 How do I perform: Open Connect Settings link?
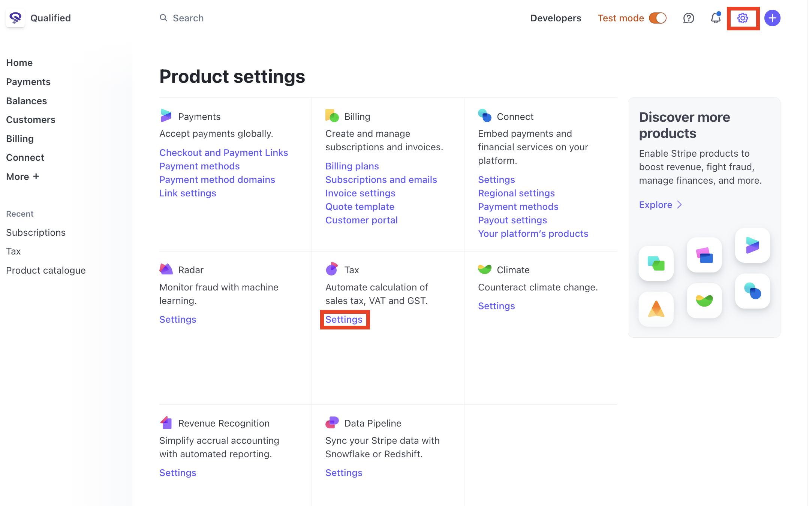[496, 180]
